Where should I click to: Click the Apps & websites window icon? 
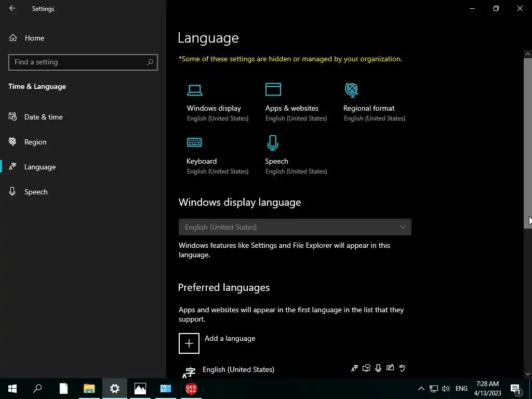coord(273,89)
